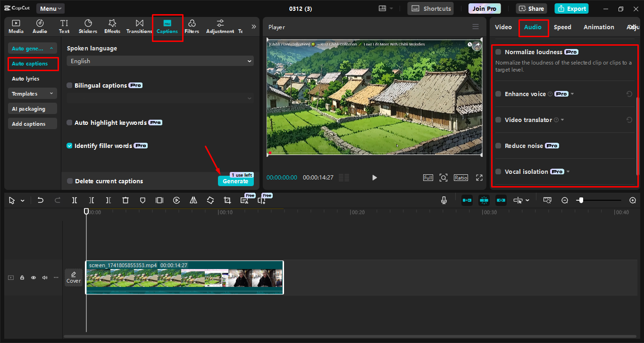The image size is (644, 343).
Task: Select the split tool in the timeline toolbar
Action: (74, 200)
